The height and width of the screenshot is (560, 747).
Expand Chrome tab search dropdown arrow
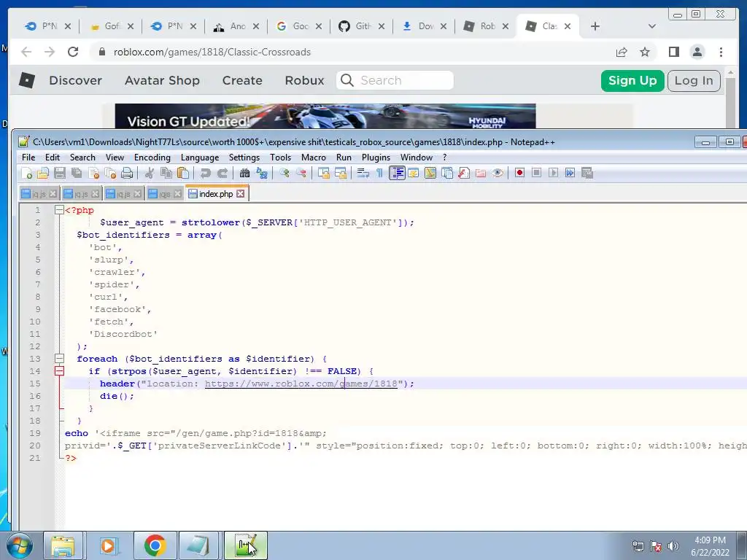tap(652, 26)
